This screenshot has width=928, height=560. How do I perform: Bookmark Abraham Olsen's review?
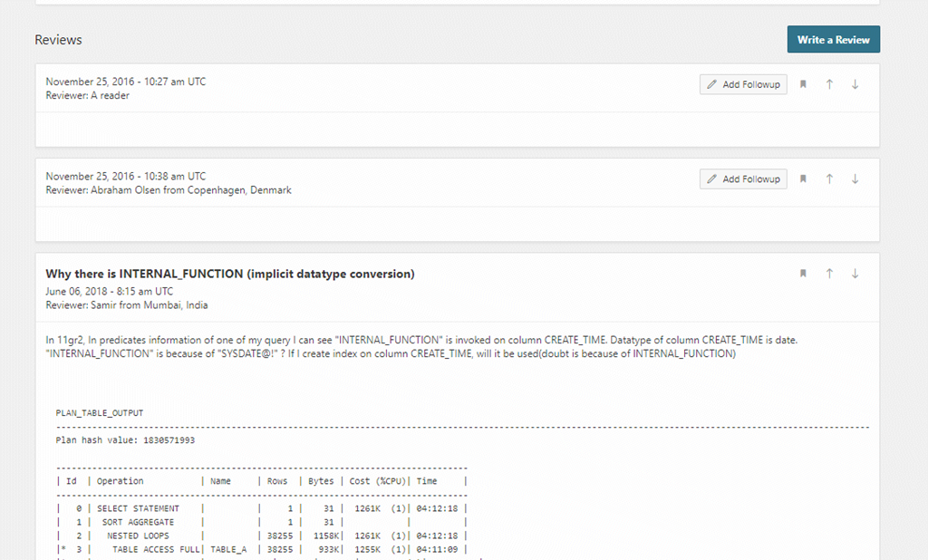coord(803,179)
